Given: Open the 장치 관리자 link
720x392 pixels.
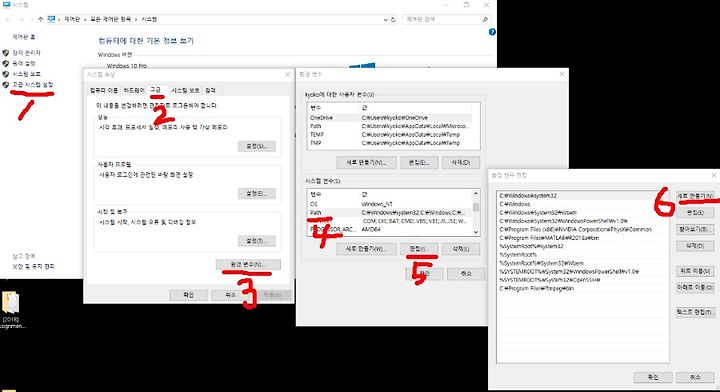Looking at the screenshot, I should pos(26,53).
